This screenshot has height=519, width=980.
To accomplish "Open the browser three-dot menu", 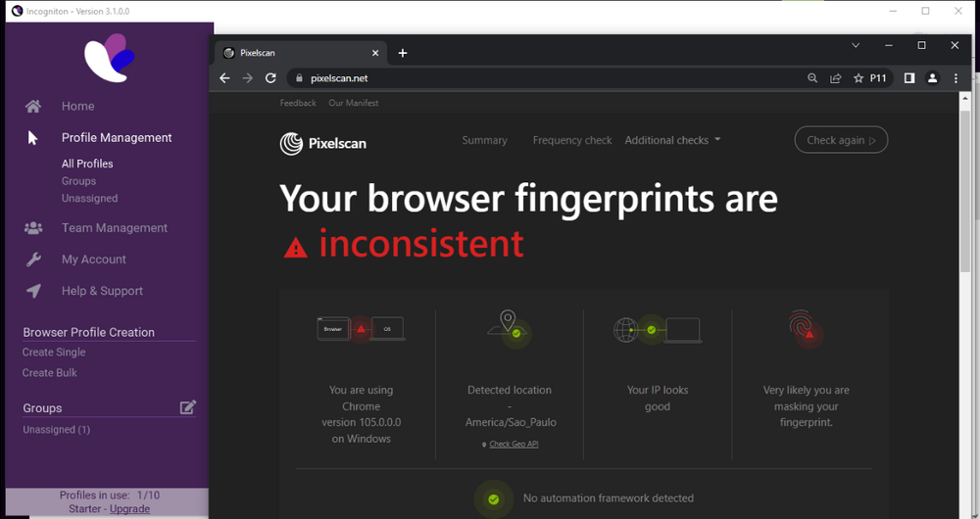I will [955, 78].
